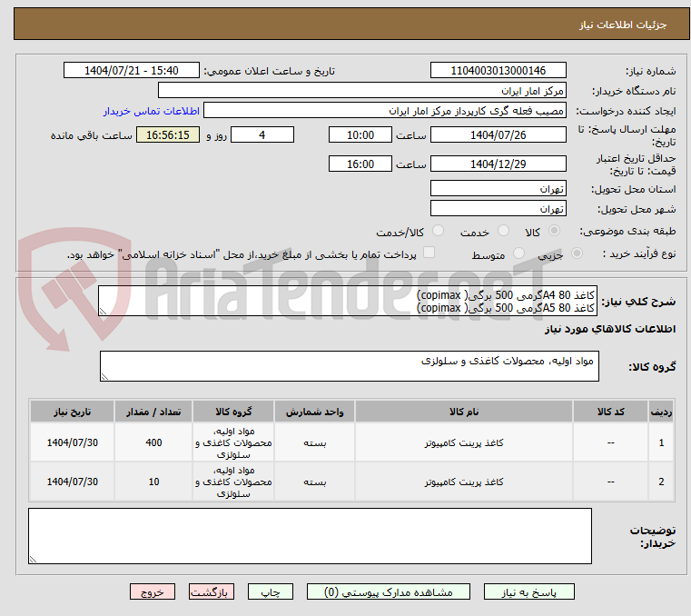Click the تعداد / مقدار column header
The height and width of the screenshot is (616, 691).
click(x=153, y=412)
